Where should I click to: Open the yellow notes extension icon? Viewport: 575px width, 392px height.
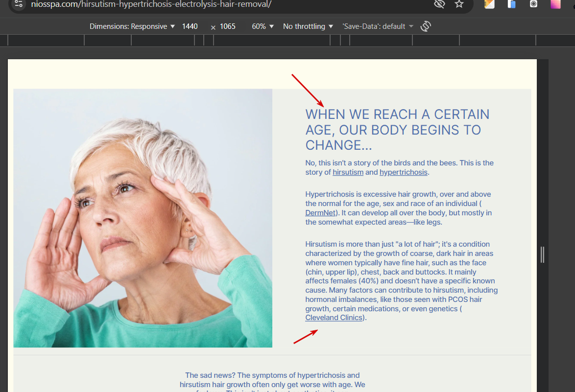(x=490, y=4)
